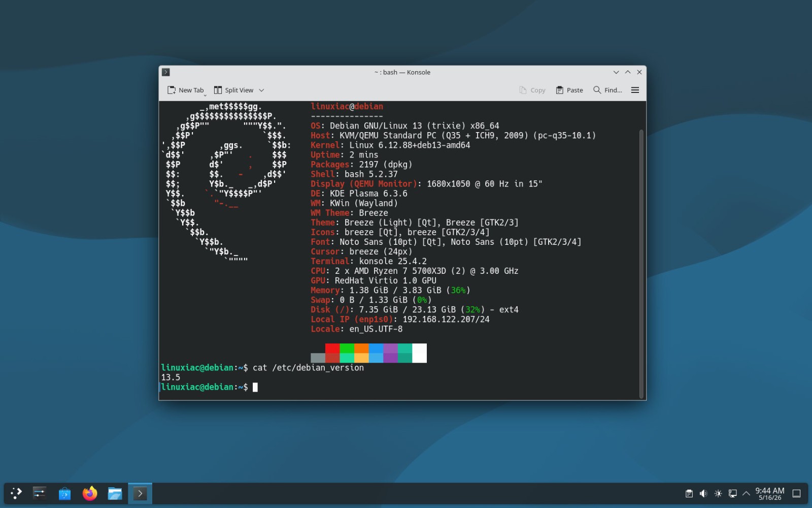Click the version output '13.5'

tap(171, 377)
